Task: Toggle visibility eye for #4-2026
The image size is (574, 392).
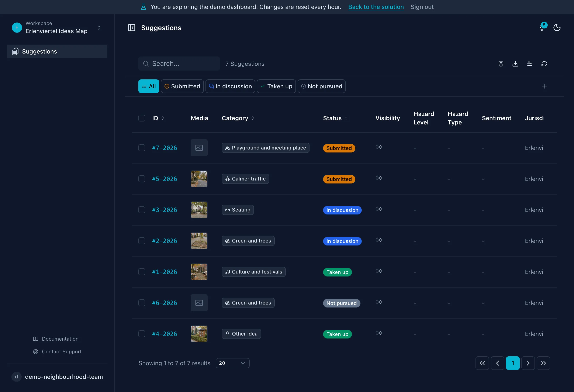Action: tap(379, 333)
